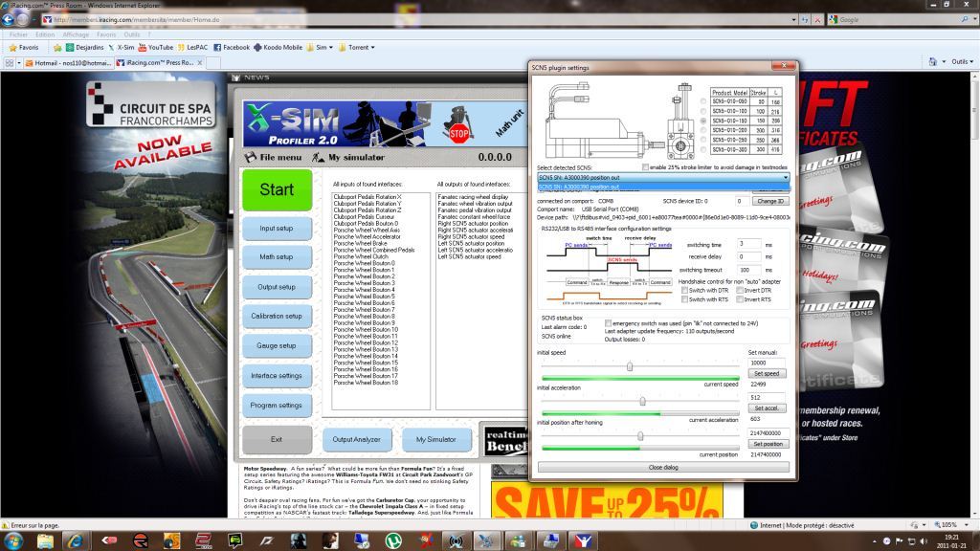Open the Fichier menu
Screen dimensions: 980x551
[x=19, y=34]
